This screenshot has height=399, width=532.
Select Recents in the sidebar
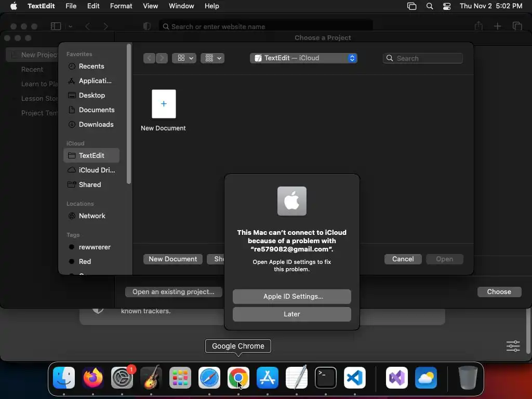click(91, 66)
